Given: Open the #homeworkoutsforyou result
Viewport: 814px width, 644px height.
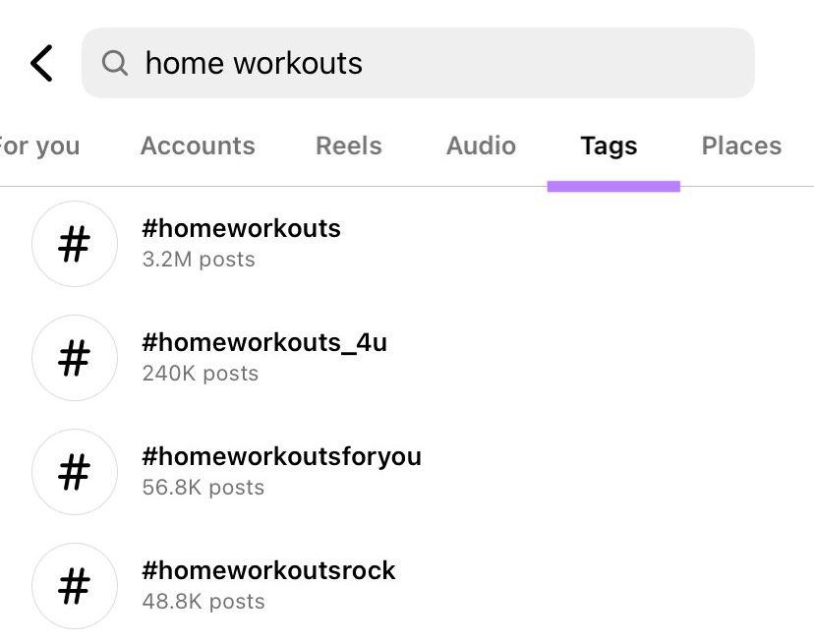Looking at the screenshot, I should pyautogui.click(x=282, y=456).
